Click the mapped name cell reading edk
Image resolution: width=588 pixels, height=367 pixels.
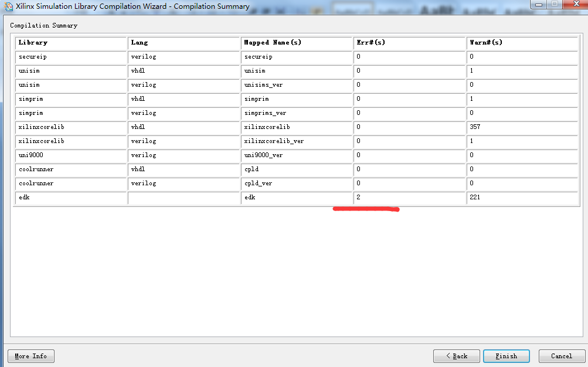(297, 198)
